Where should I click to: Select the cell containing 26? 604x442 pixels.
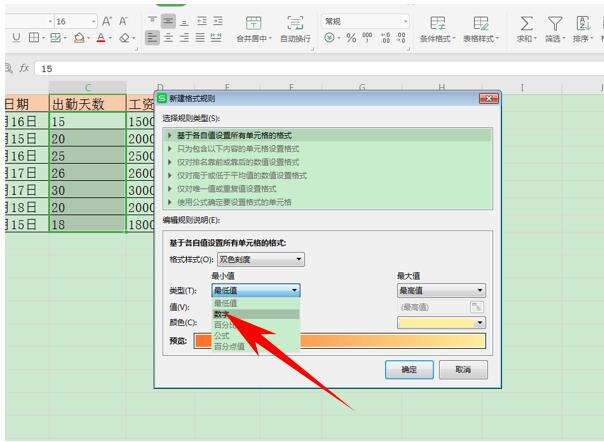87,173
